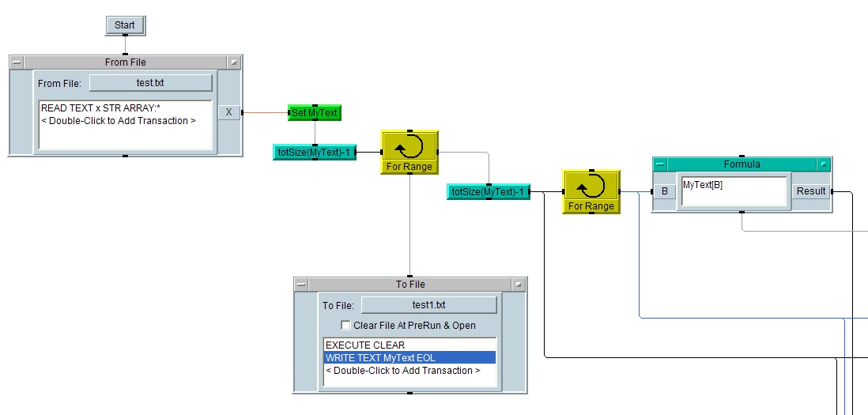
Task: Click the right corner button on Formula title bar
Action: 824,164
